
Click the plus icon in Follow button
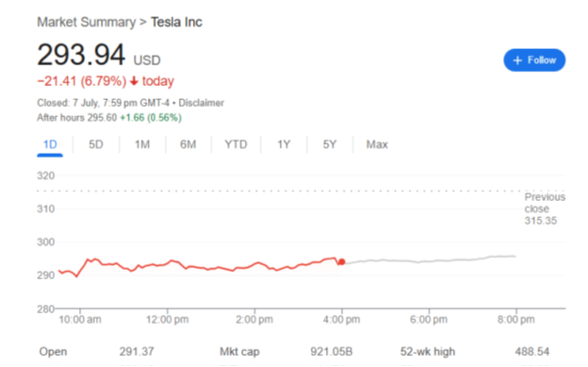coord(517,60)
